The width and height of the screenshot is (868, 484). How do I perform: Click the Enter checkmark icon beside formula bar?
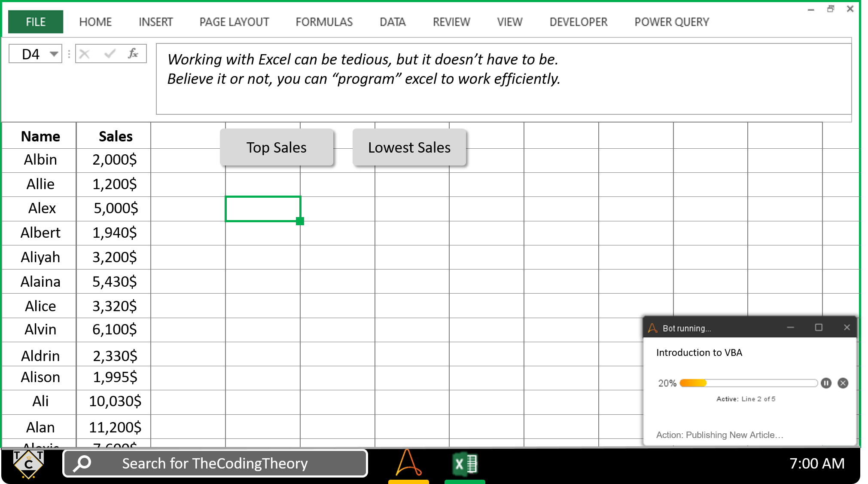click(109, 53)
